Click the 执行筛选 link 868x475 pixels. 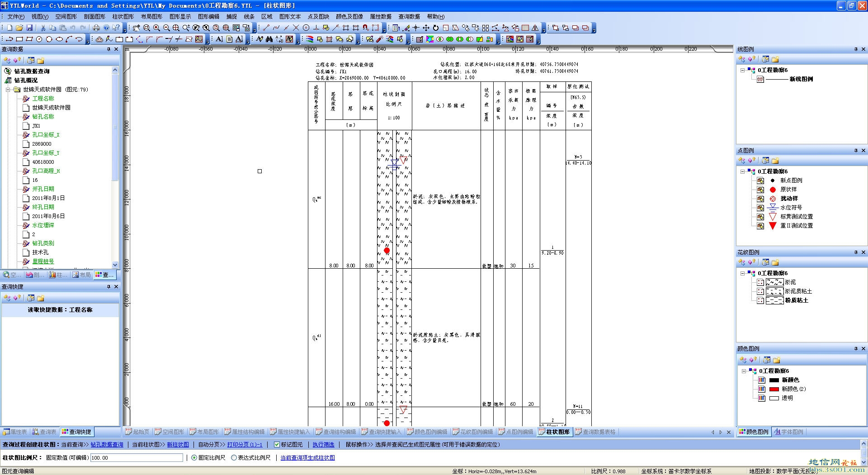point(323,445)
